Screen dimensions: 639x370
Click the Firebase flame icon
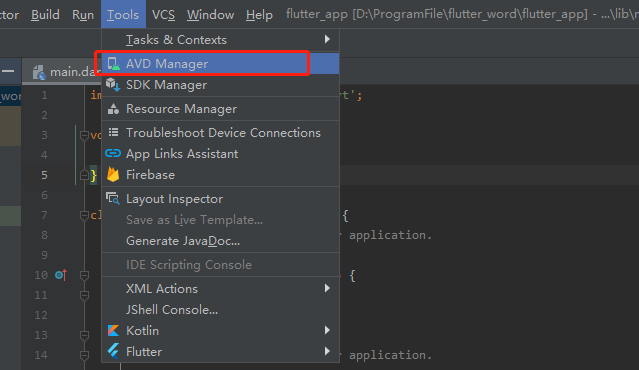pos(113,174)
